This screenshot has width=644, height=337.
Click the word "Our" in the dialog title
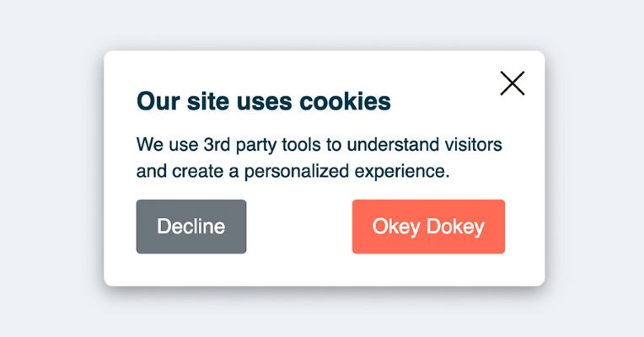click(154, 102)
